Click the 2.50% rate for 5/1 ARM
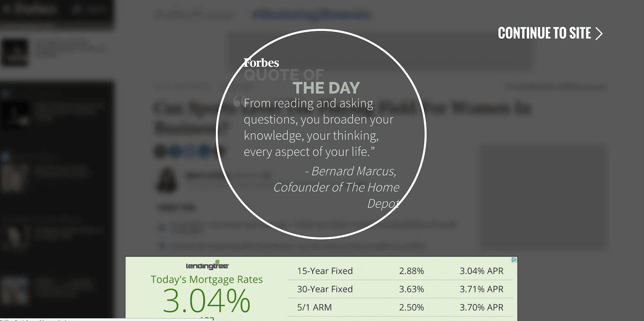Viewport: 644px width, 321px height. pos(411,307)
